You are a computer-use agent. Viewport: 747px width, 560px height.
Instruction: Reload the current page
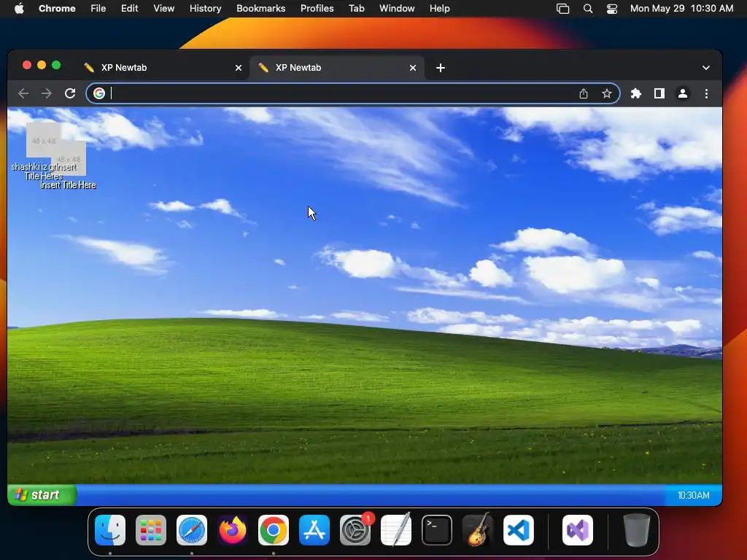(70, 93)
